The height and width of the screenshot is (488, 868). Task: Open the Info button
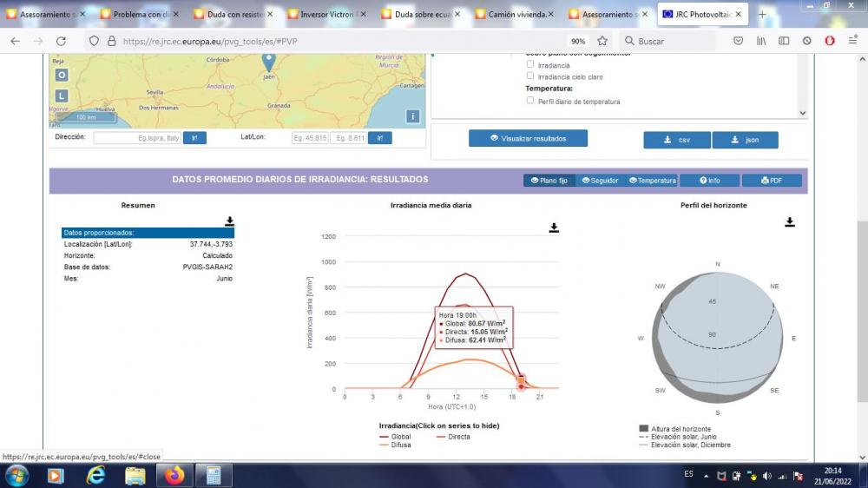710,181
